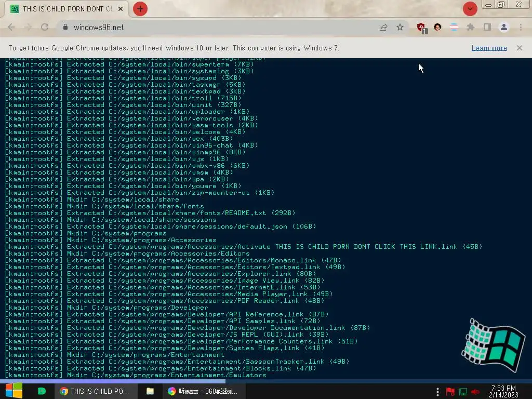The width and height of the screenshot is (532, 399).
Task: Close the active browser tab
Action: [x=121, y=9]
